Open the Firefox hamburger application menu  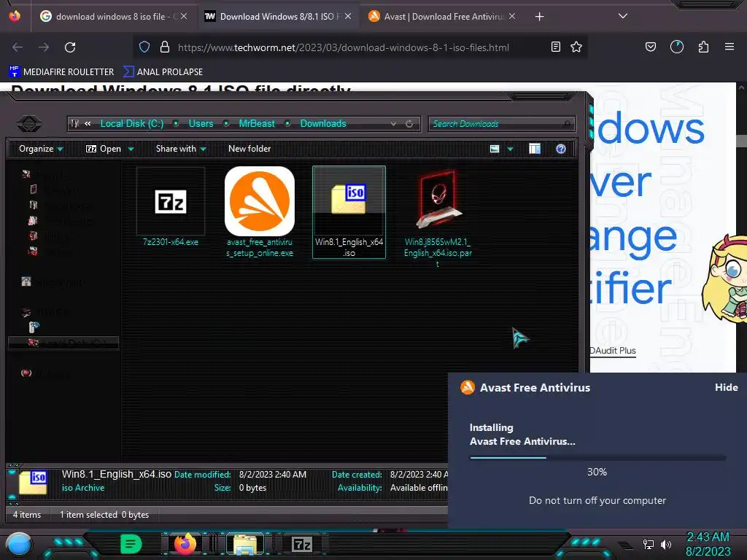(x=729, y=47)
